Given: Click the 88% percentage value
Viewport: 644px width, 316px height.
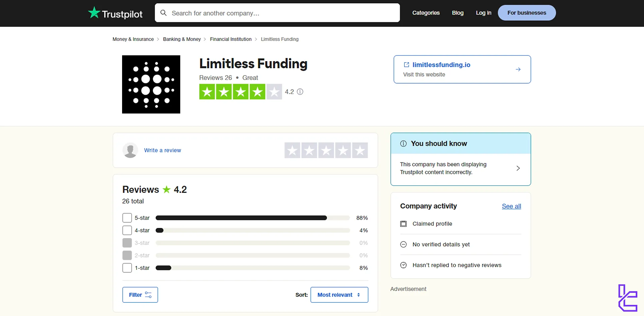Looking at the screenshot, I should coord(362,218).
